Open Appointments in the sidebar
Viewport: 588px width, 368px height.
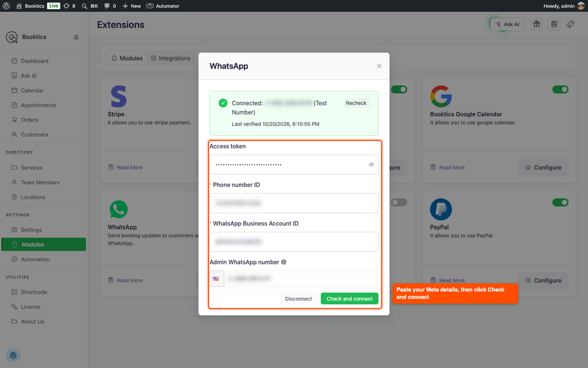38,105
